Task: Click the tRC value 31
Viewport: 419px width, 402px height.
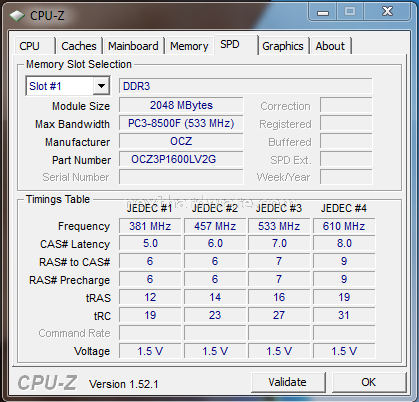Action: click(344, 315)
